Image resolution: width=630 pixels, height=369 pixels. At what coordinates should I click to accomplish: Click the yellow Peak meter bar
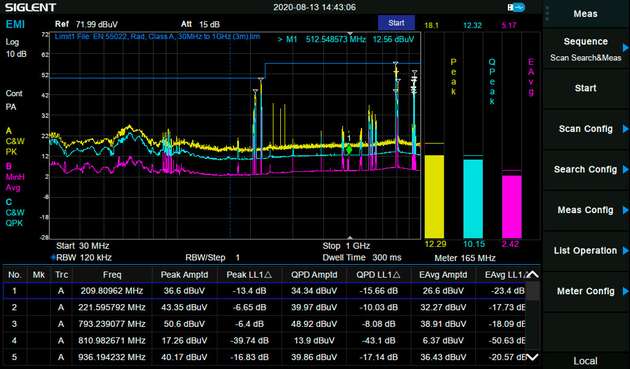tap(434, 197)
